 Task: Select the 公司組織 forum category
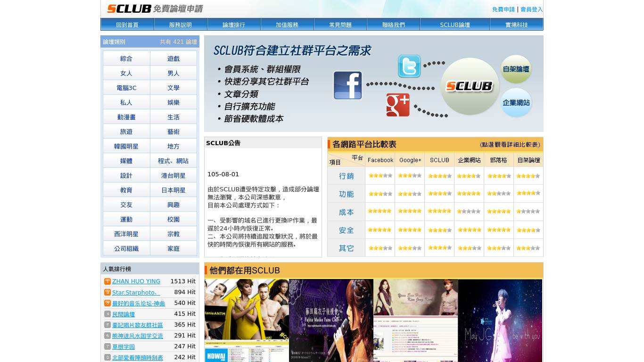pyautogui.click(x=126, y=248)
